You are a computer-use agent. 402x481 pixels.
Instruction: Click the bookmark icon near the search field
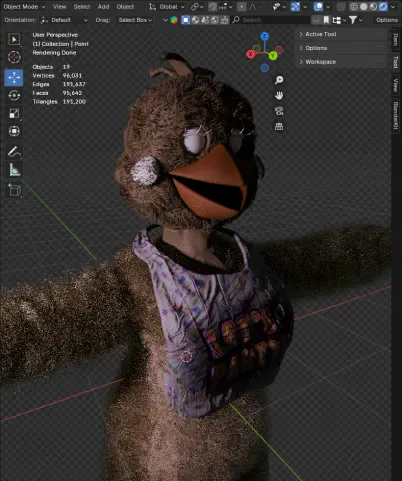click(326, 20)
